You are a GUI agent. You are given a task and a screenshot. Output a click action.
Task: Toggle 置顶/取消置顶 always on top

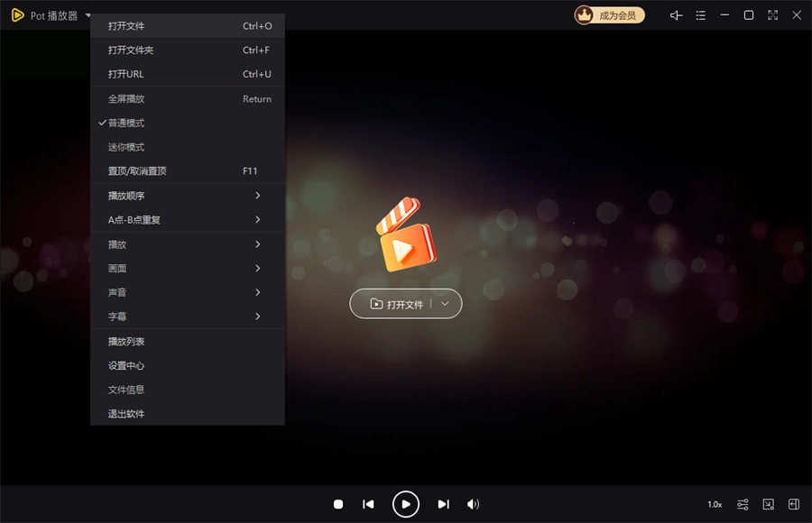pos(188,171)
